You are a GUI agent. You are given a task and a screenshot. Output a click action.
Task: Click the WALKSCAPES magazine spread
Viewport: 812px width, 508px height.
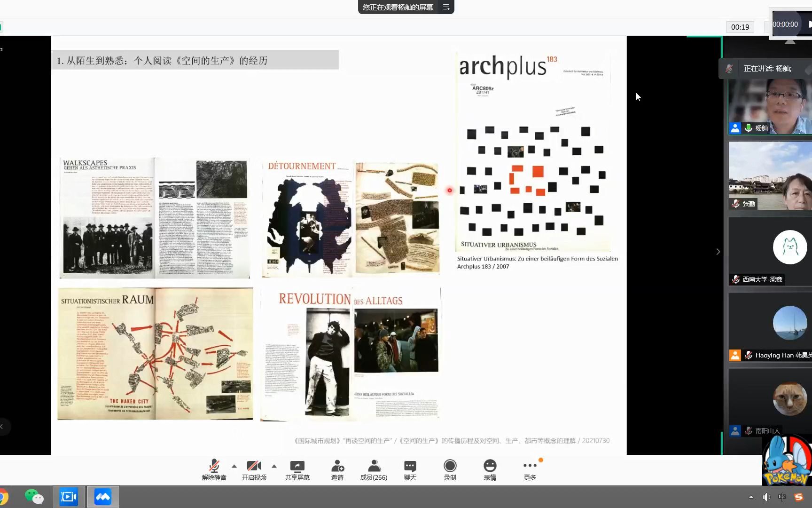(155, 218)
